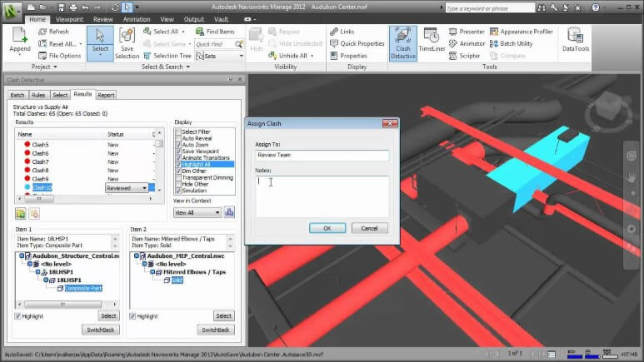Open the Rules tab in Clash Detective

pyautogui.click(x=38, y=95)
